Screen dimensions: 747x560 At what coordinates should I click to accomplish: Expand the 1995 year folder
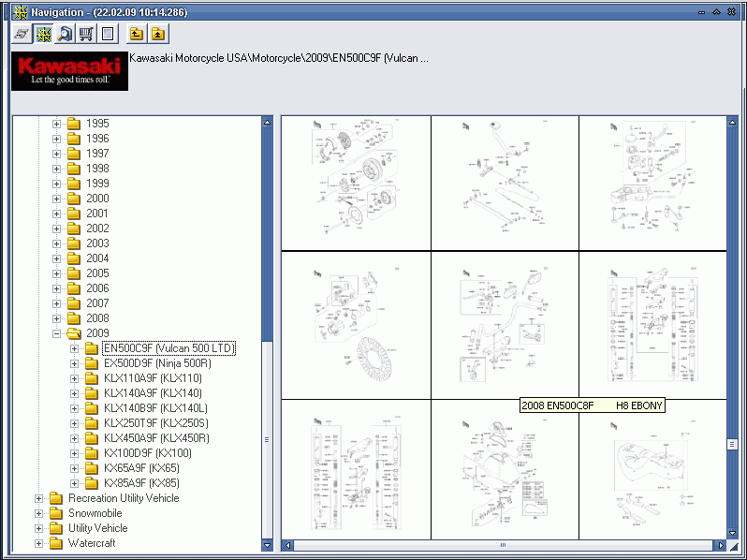tap(56, 124)
